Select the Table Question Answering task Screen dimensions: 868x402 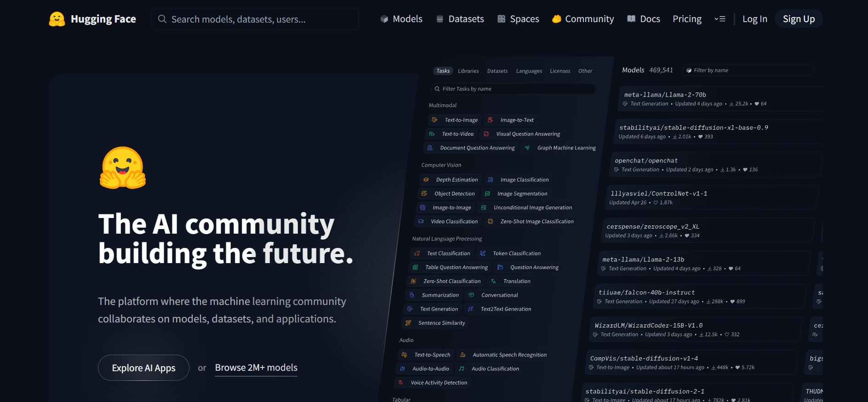pyautogui.click(x=450, y=267)
